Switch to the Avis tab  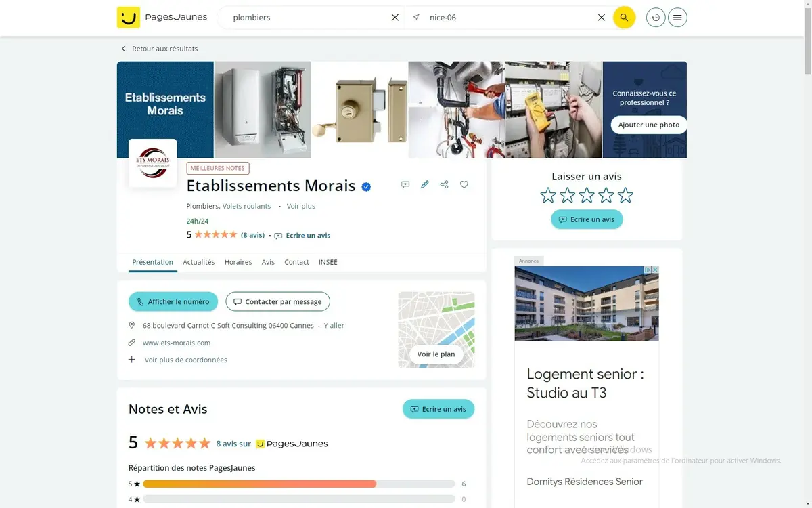[269, 262]
